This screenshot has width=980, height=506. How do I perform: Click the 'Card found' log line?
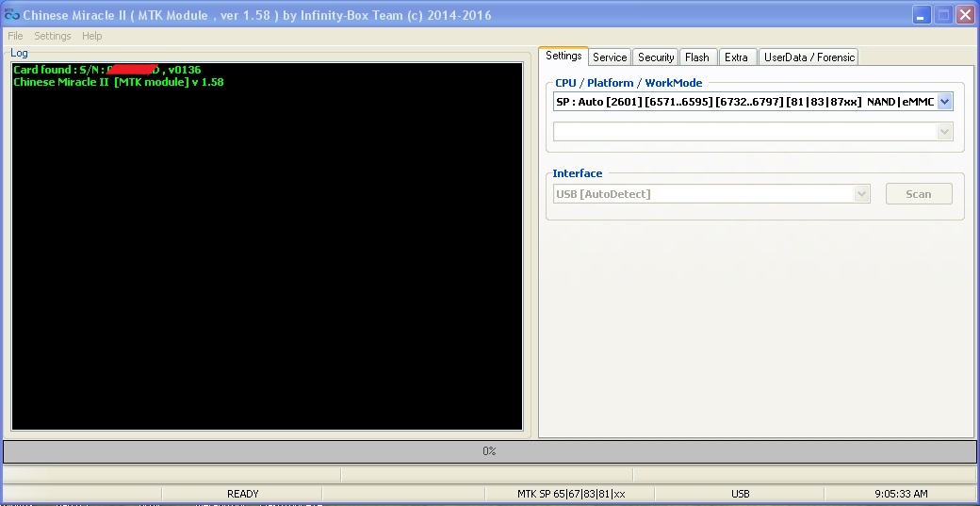point(106,70)
